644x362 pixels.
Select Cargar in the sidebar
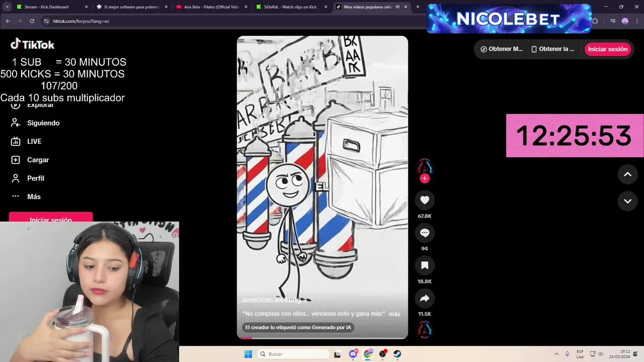tap(30, 160)
